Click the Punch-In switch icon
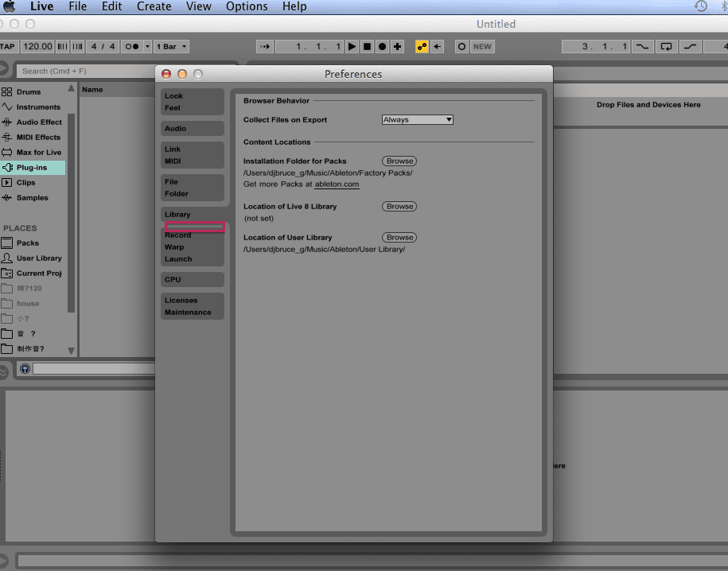 [643, 46]
